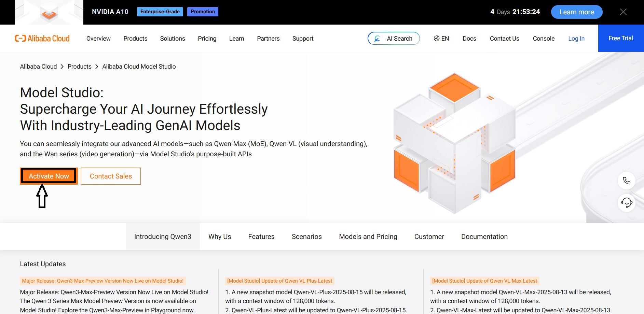
Task: Click the blue Free Trial button
Action: tap(621, 38)
